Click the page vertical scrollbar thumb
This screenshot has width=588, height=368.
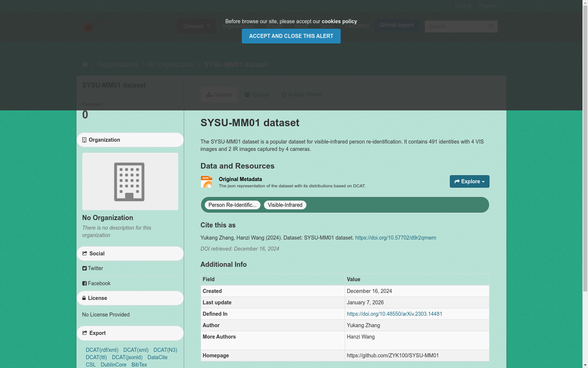pyautogui.click(x=585, y=148)
